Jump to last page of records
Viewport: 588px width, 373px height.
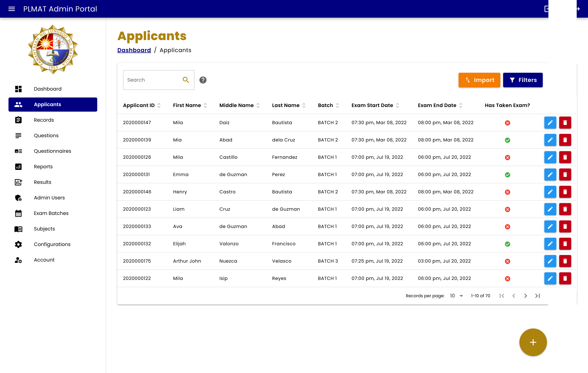[x=537, y=296]
